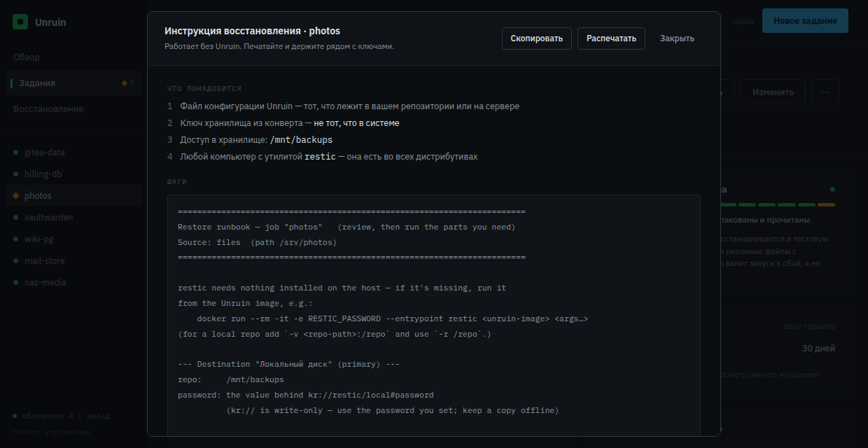The width and height of the screenshot is (868, 448).
Task: Click the Изменить button
Action: pos(773,92)
